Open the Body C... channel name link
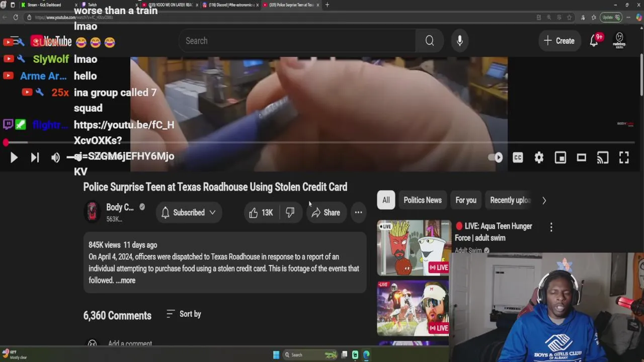This screenshot has width=644, height=362. (x=120, y=207)
